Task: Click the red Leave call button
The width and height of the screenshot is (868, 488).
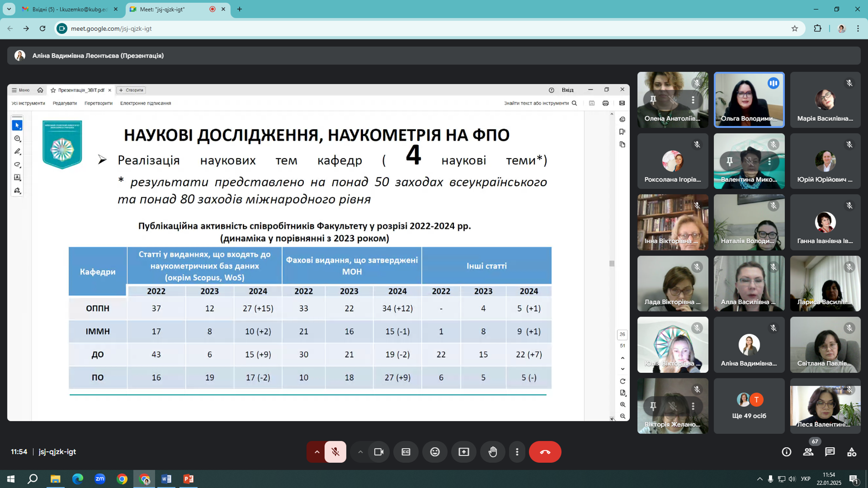Action: [x=545, y=452]
